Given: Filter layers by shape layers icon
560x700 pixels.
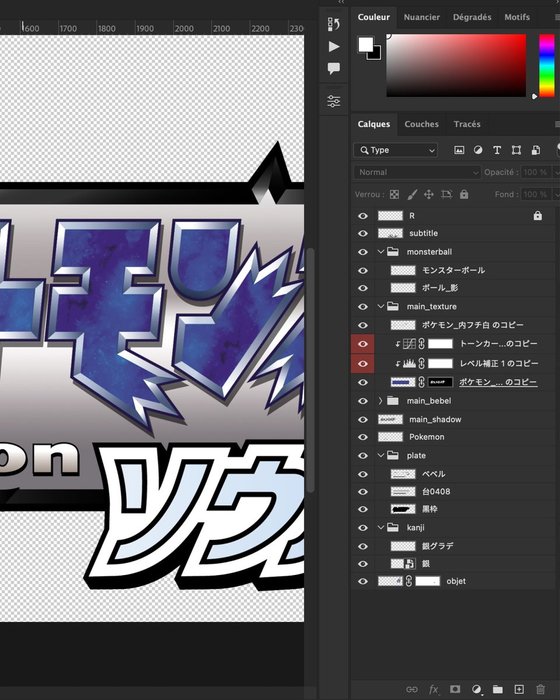Looking at the screenshot, I should coord(516,150).
